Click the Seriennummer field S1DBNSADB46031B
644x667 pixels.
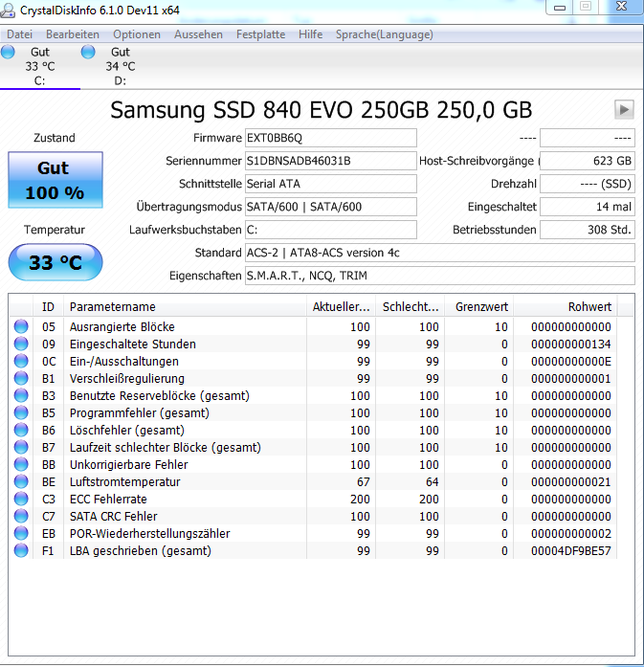[331, 161]
